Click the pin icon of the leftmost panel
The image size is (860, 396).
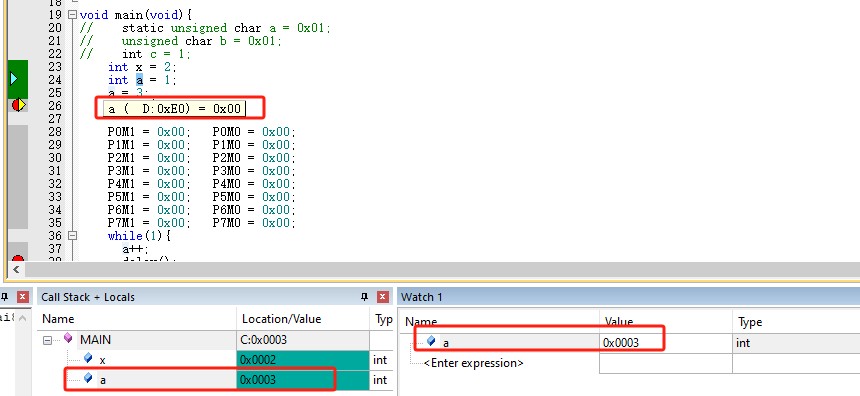pyautogui.click(x=5, y=297)
